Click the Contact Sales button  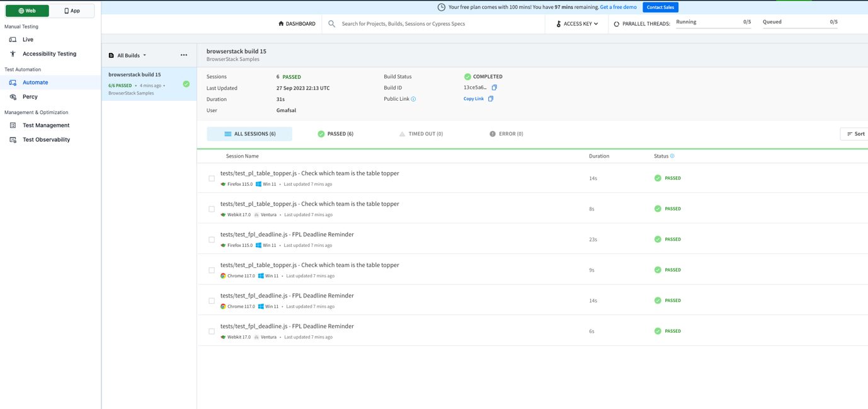pyautogui.click(x=660, y=7)
